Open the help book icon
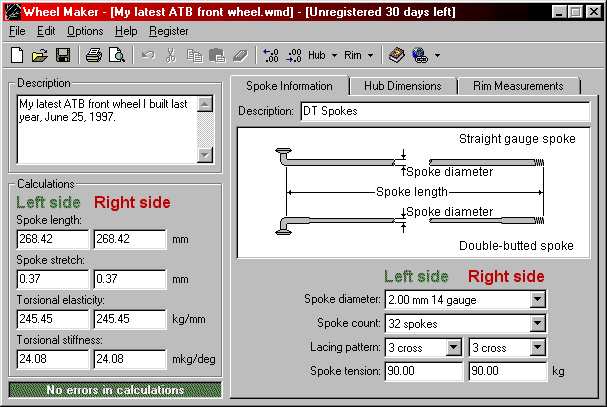This screenshot has width=607, height=407. [397, 55]
